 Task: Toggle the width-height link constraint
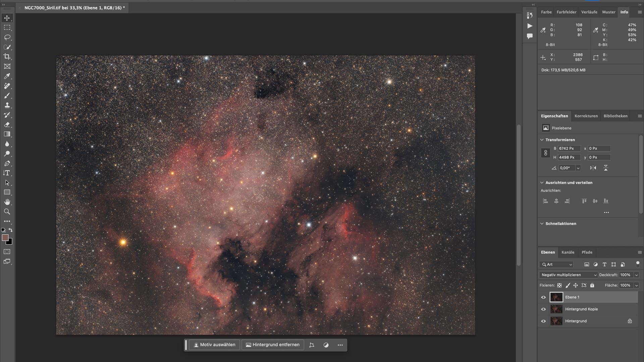(x=545, y=153)
